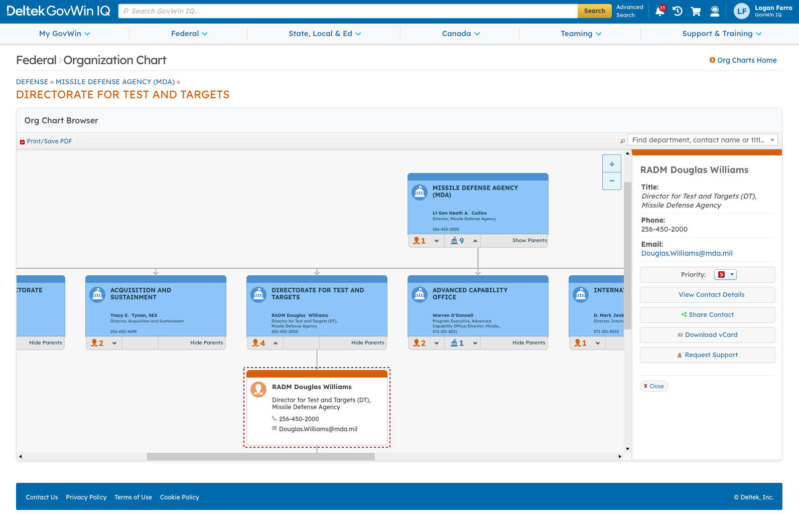Zoom in on the org chart
Viewport: 799px width, 532px height.
[x=612, y=164]
